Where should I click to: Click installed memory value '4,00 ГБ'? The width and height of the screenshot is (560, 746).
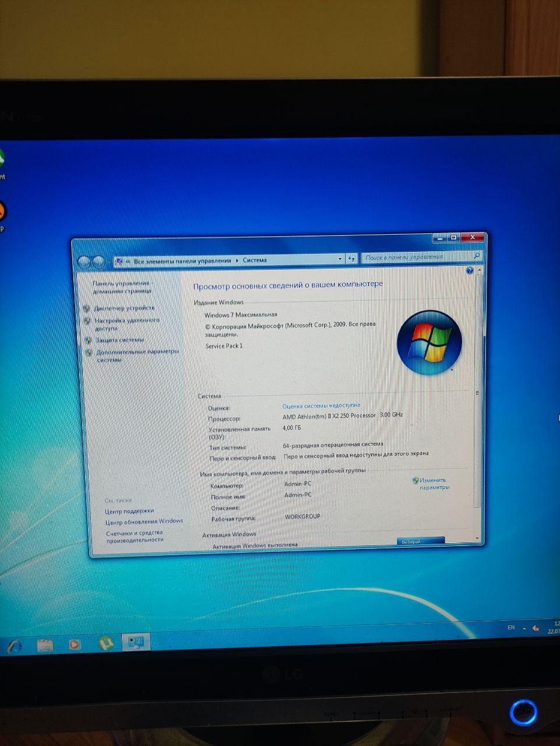(292, 428)
